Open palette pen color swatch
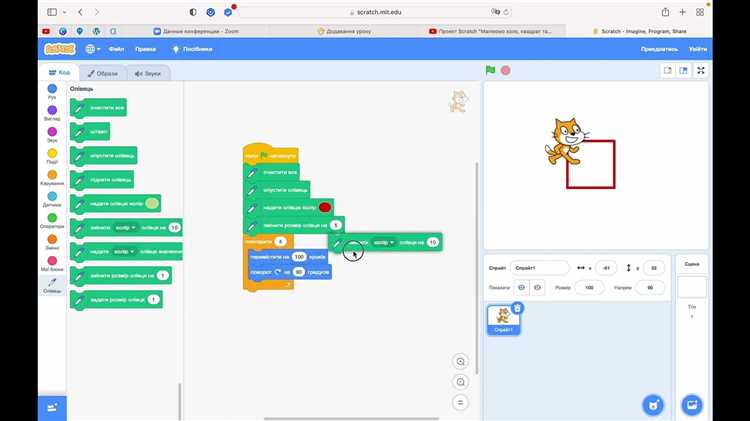 [x=152, y=204]
